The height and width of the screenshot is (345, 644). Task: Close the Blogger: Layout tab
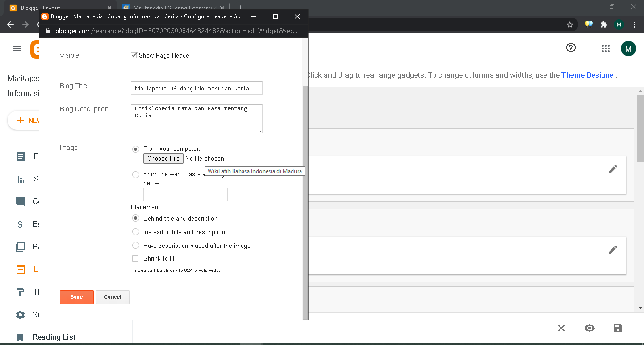(109, 8)
